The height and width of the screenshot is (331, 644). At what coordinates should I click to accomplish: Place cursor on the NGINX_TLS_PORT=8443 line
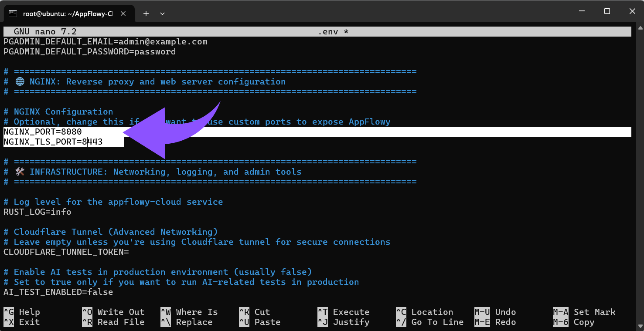pyautogui.click(x=52, y=142)
